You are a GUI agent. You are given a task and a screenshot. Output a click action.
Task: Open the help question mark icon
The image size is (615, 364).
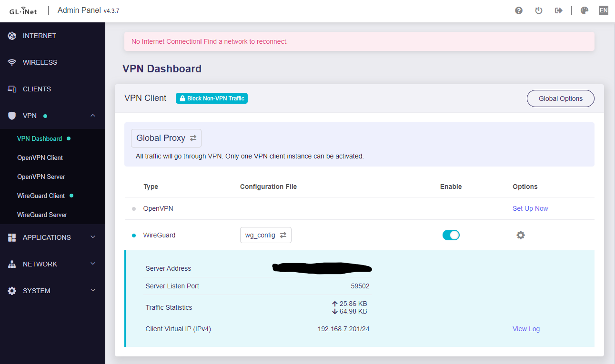click(x=519, y=10)
